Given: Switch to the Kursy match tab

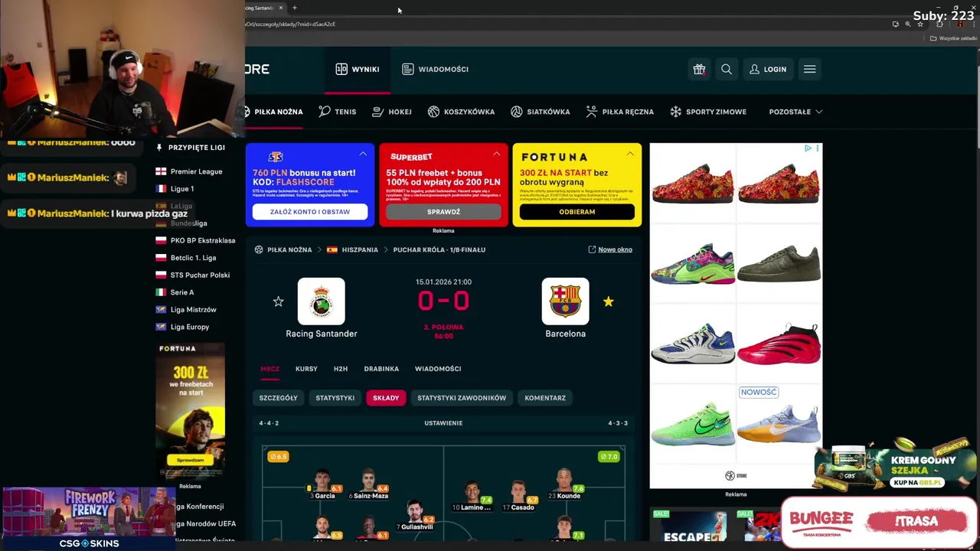Looking at the screenshot, I should tap(306, 369).
